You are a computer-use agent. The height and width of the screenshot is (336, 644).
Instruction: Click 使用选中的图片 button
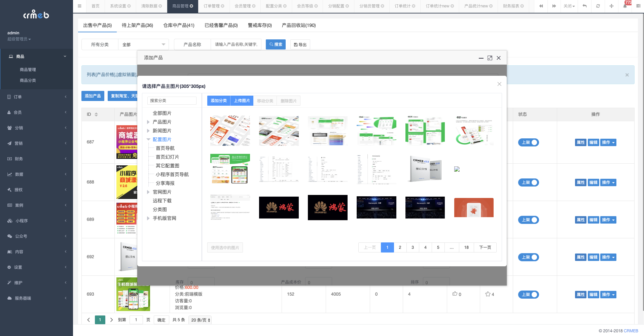click(x=225, y=247)
